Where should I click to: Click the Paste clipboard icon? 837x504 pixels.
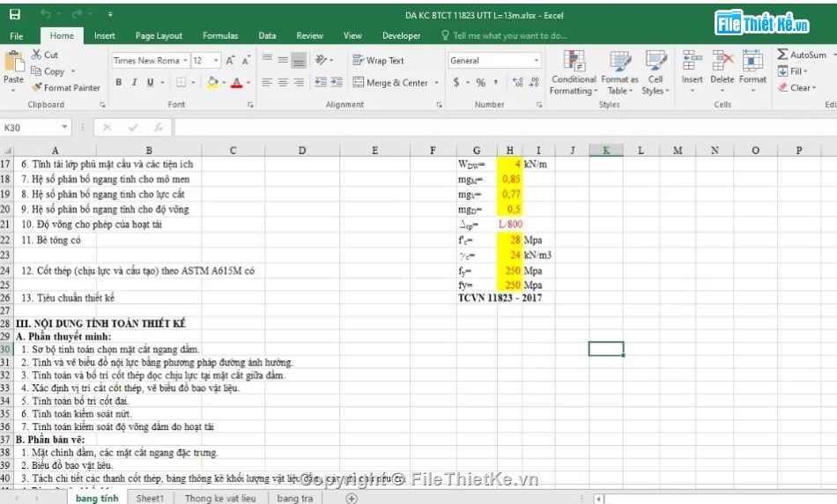14,63
